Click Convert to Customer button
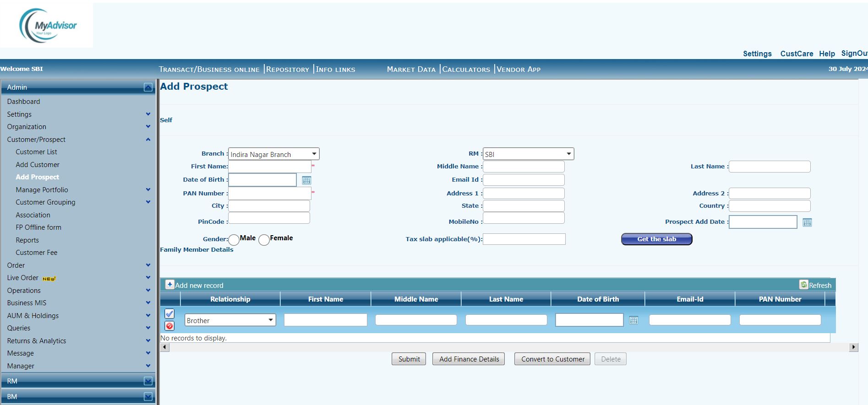 coord(552,359)
